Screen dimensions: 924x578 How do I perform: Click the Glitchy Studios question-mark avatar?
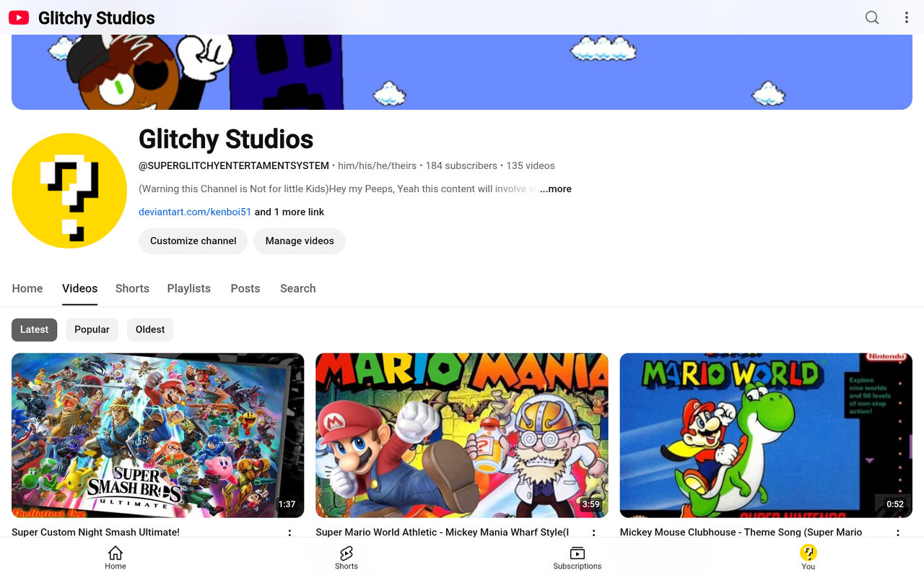tap(69, 191)
